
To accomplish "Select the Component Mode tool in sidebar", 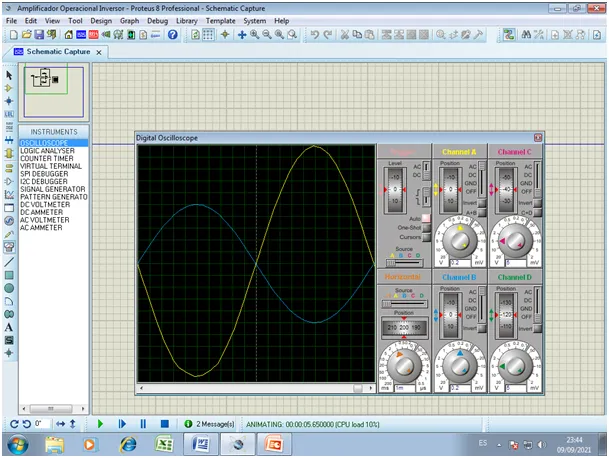I will coord(9,89).
